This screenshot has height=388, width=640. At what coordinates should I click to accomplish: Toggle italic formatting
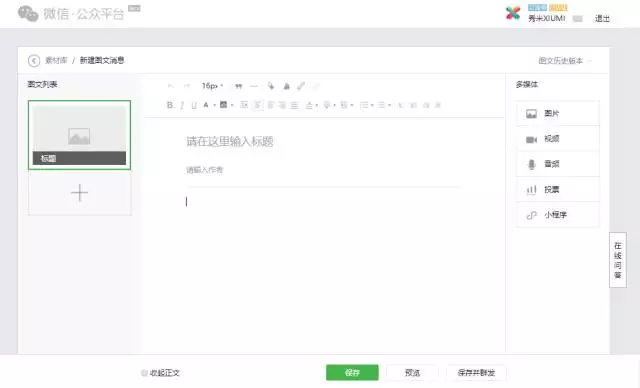tap(182, 105)
